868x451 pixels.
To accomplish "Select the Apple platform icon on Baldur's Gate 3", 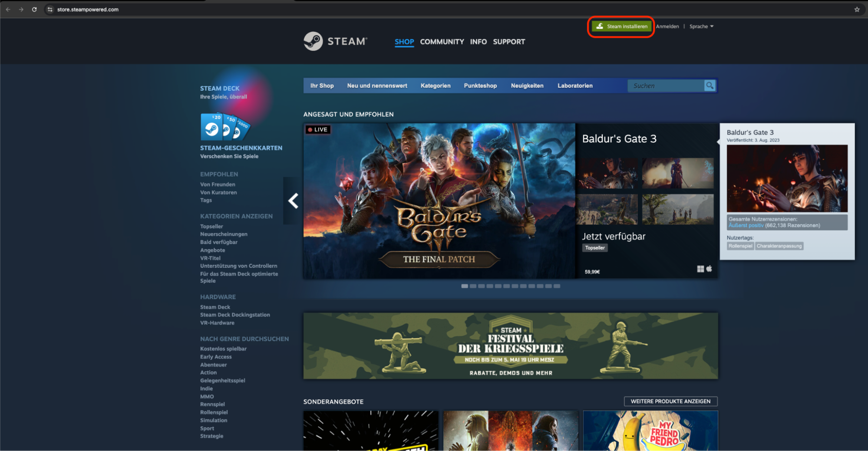I will [x=710, y=269].
